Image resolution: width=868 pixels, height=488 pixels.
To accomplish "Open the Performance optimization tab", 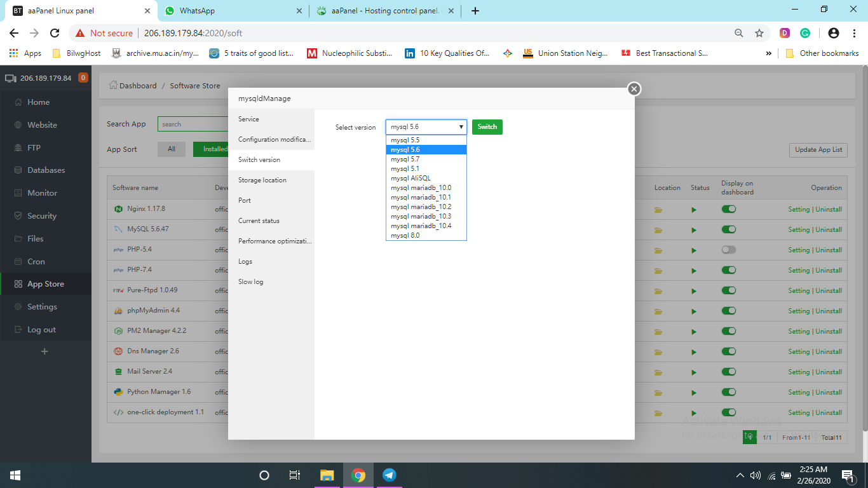I will [275, 241].
